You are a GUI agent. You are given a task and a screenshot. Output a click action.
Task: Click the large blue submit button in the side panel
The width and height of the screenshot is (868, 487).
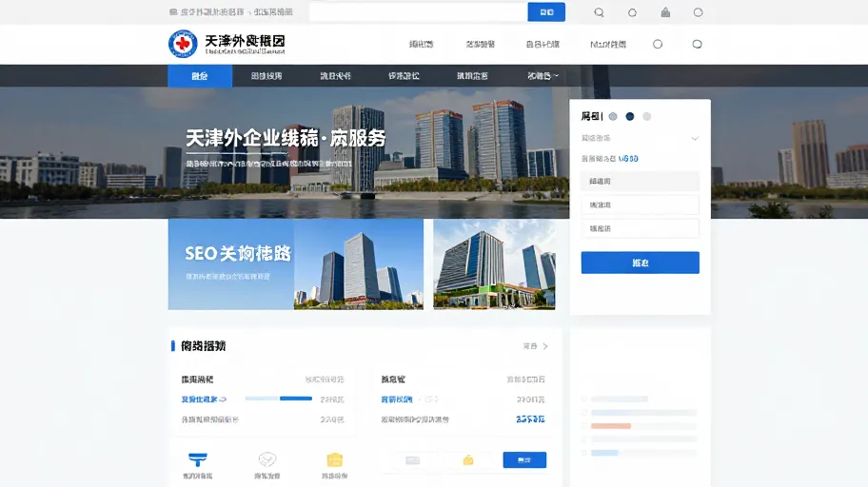pos(640,263)
